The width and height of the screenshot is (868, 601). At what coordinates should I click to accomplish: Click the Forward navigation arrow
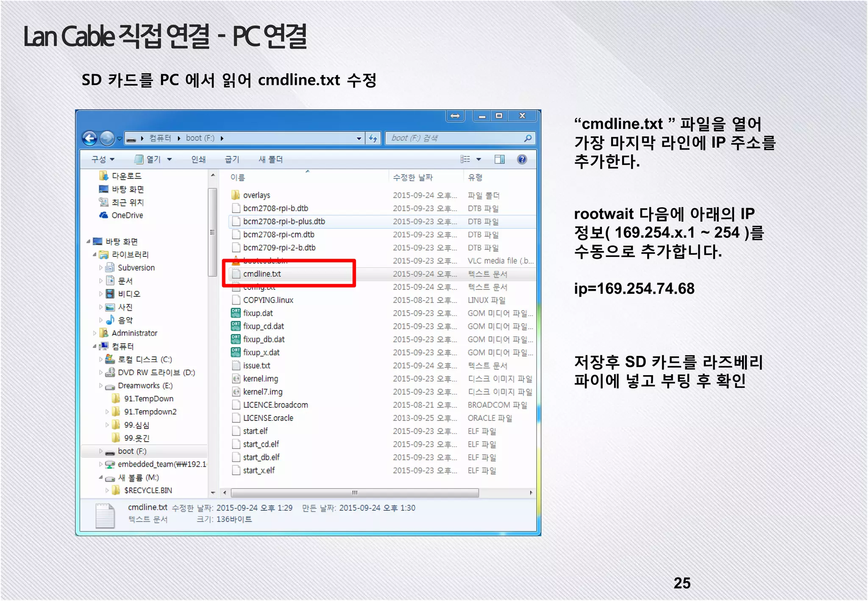click(x=107, y=138)
